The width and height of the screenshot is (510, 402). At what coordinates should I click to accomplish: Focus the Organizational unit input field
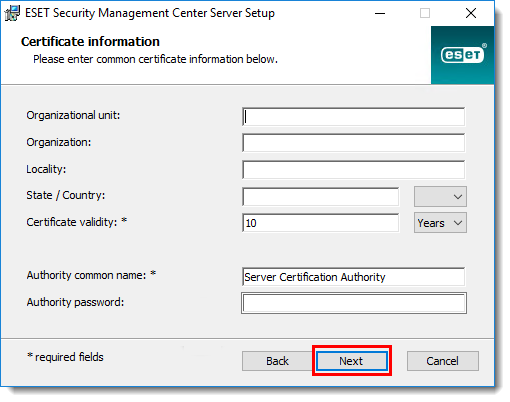coord(353,117)
